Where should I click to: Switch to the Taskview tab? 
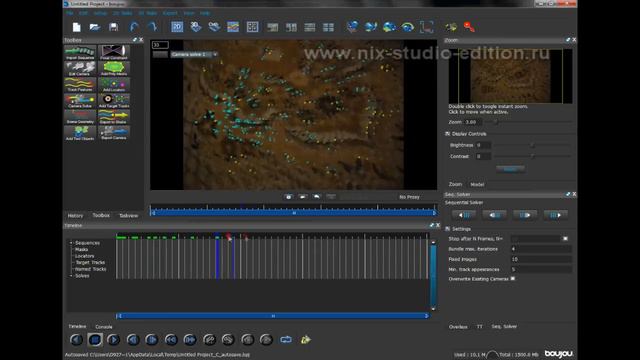click(129, 216)
